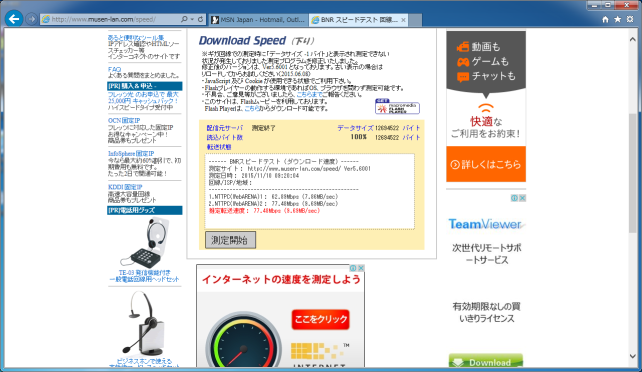The width and height of the screenshot is (642, 372).
Task: Open あると便利なツール集 sidebar link
Action: point(136,38)
